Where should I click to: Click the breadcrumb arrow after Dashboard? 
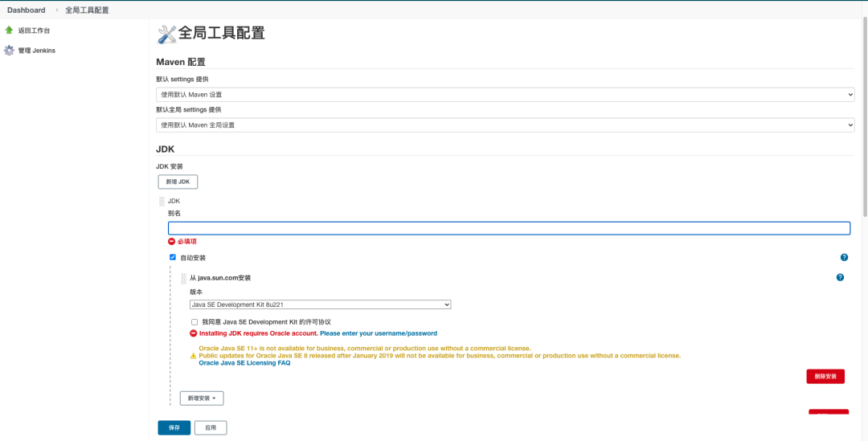(56, 10)
